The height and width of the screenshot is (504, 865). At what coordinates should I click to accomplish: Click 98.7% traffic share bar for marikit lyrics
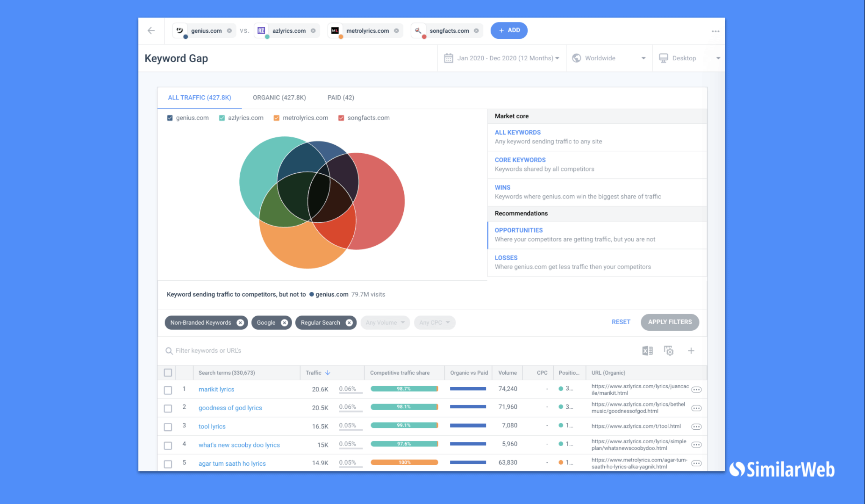(404, 389)
